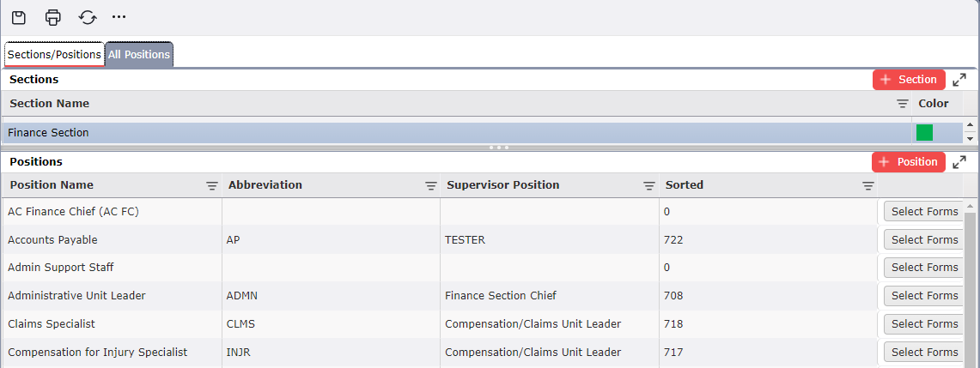The width and height of the screenshot is (980, 368).
Task: Open filter menu for Sorted column
Action: click(x=867, y=186)
